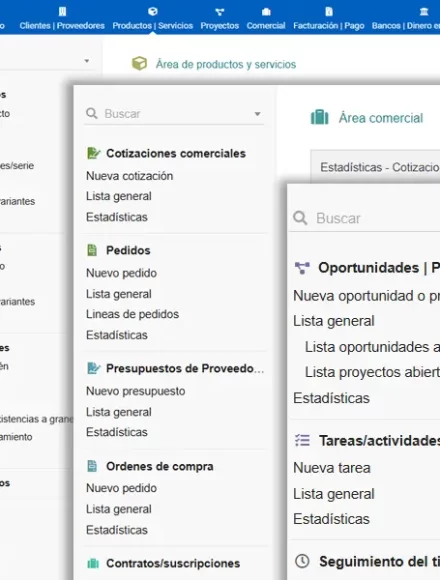Click the Oportunidades heading in projects menu
Screen dimensions: 440x580
point(379,268)
